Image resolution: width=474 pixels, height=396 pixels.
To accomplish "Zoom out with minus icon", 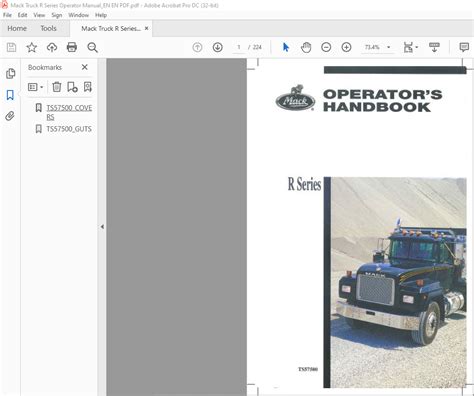I will click(326, 47).
